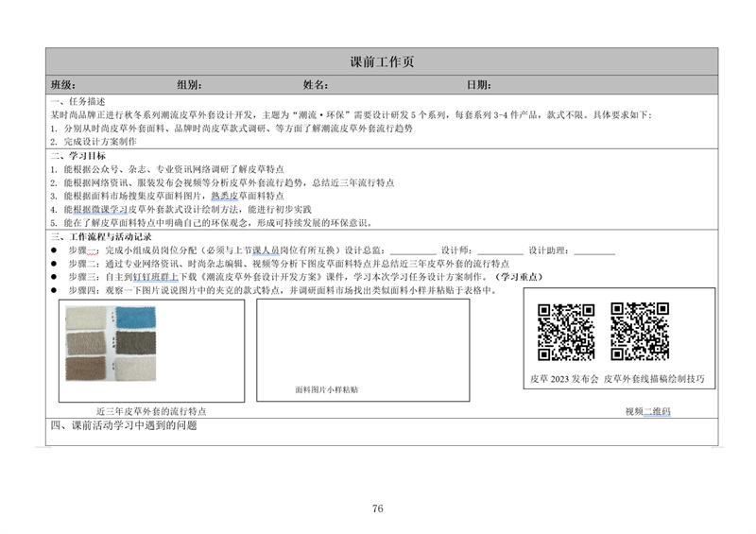Click the QR code for '皮草外套线描稿绘制技巧'

pos(640,332)
